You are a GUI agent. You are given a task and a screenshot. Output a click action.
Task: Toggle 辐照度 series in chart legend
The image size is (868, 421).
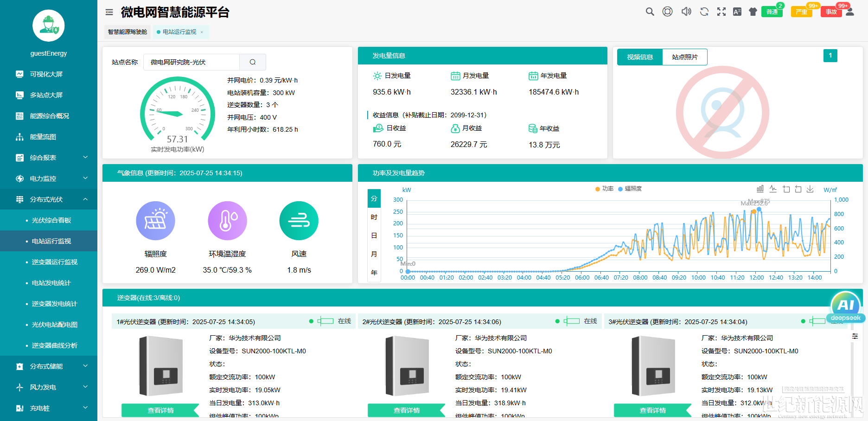click(x=630, y=189)
